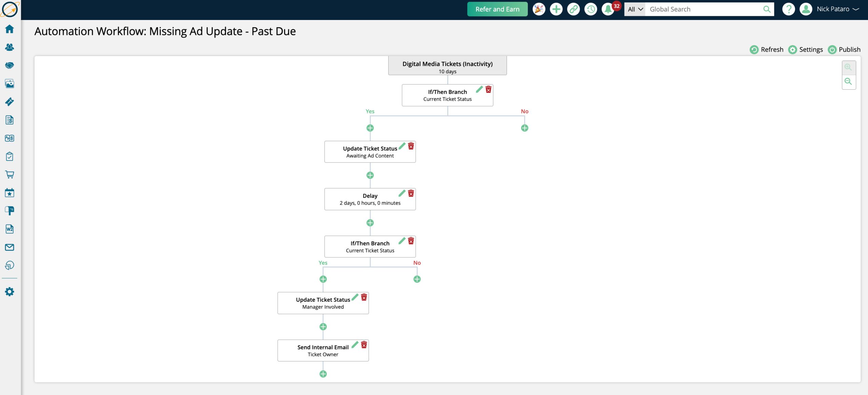Select the All dropdown for search filter
This screenshot has width=868, height=395.
(x=635, y=9)
